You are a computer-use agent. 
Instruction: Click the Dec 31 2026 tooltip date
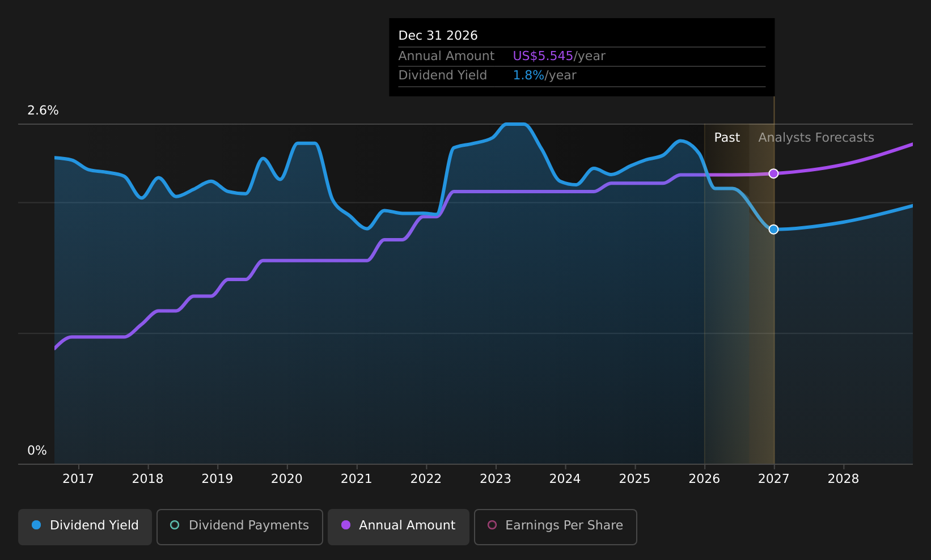pos(438,36)
